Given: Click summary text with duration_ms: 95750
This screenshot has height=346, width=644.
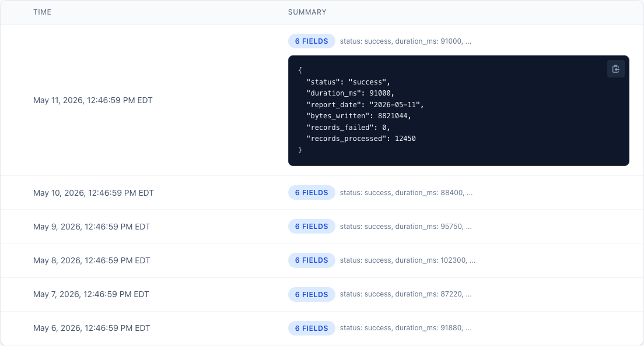Looking at the screenshot, I should coord(406,226).
